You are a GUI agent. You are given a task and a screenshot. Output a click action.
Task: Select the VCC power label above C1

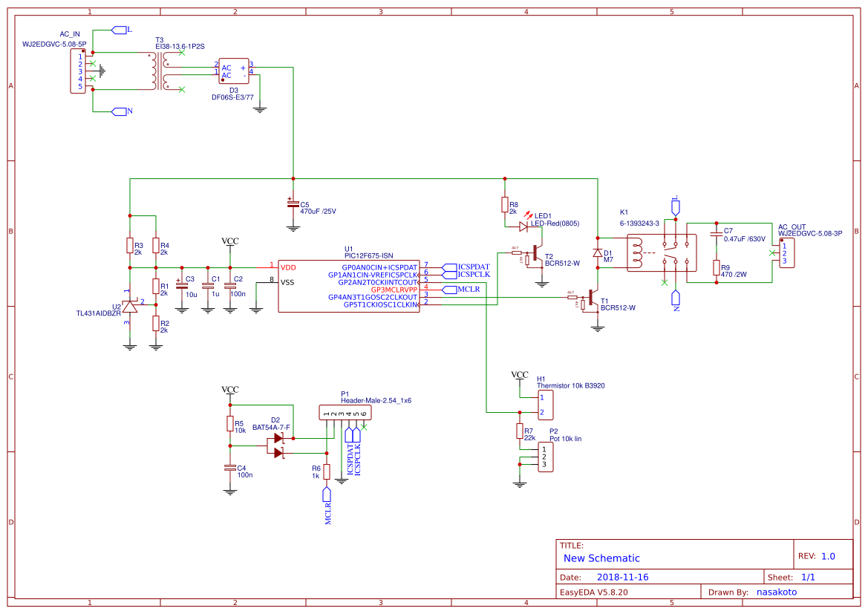coord(229,241)
